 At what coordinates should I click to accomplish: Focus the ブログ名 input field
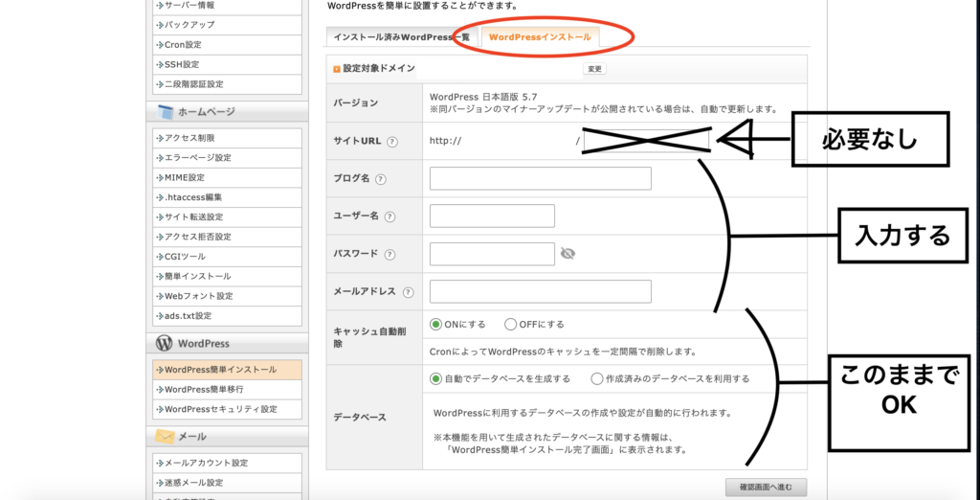pos(541,178)
